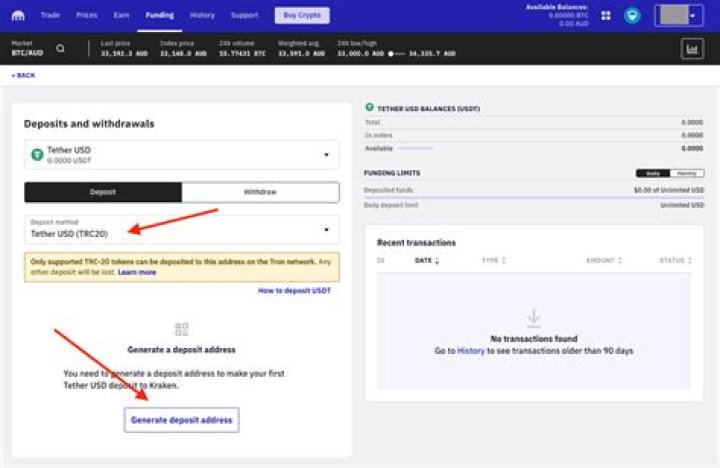Switch funding limits to Daily
The width and height of the screenshot is (720, 468).
click(x=653, y=173)
